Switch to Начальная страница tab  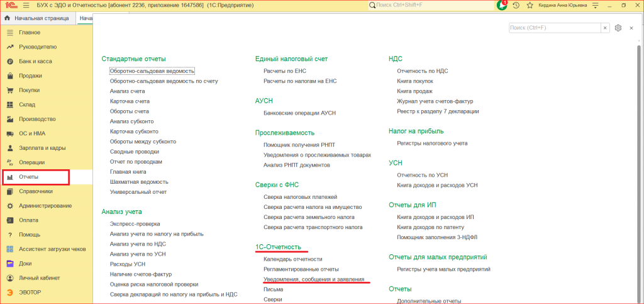click(38, 18)
